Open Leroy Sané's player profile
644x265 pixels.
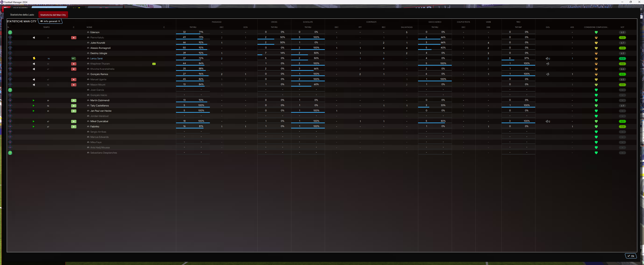click(x=96, y=59)
